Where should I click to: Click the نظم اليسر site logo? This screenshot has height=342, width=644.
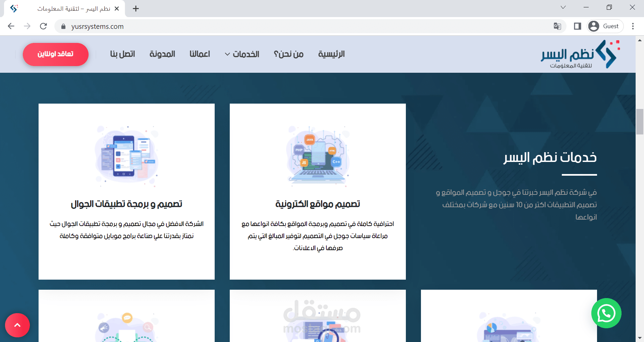pos(580,54)
